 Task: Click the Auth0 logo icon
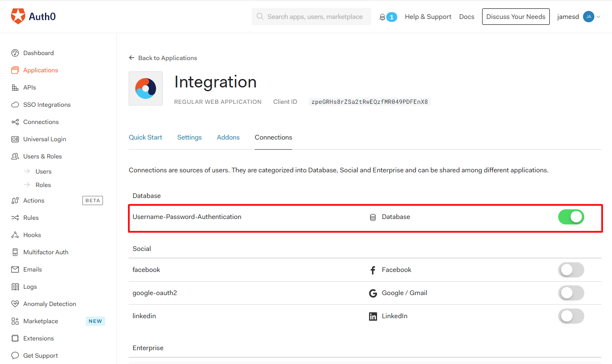(x=18, y=16)
